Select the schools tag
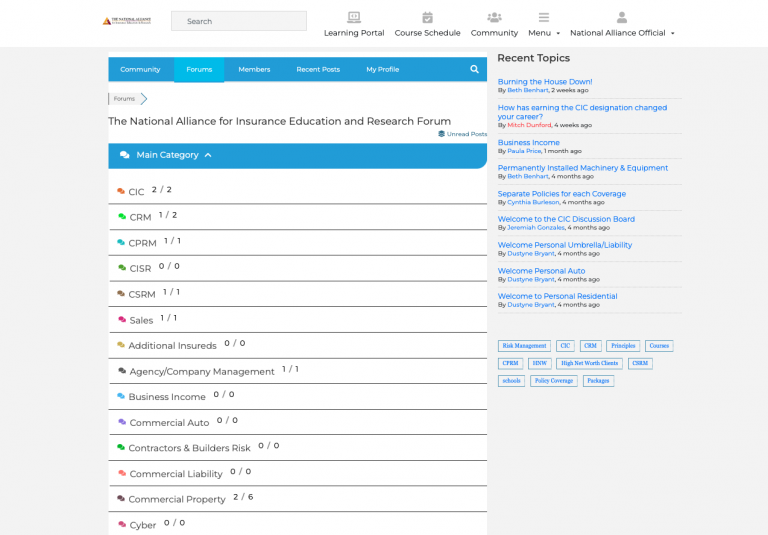Viewport: 768px width, 535px height. click(x=511, y=381)
